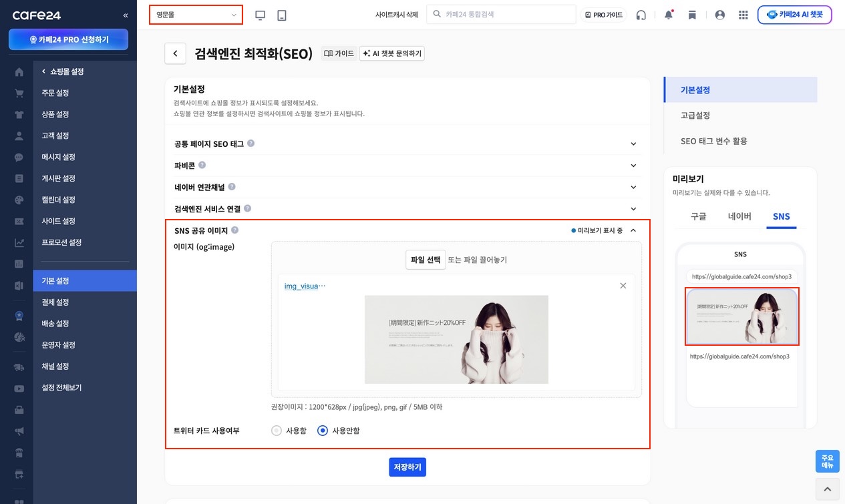Open the img_visua file name link
Image resolution: width=845 pixels, height=504 pixels.
pos(305,286)
